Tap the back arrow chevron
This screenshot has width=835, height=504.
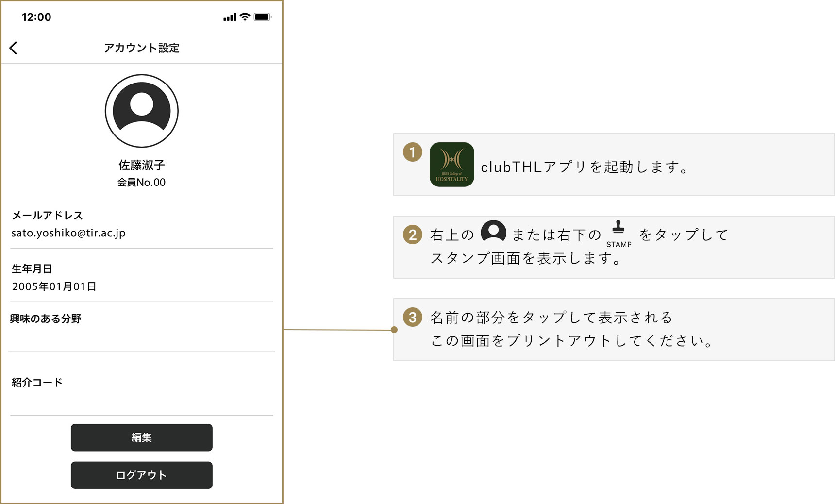pyautogui.click(x=14, y=48)
